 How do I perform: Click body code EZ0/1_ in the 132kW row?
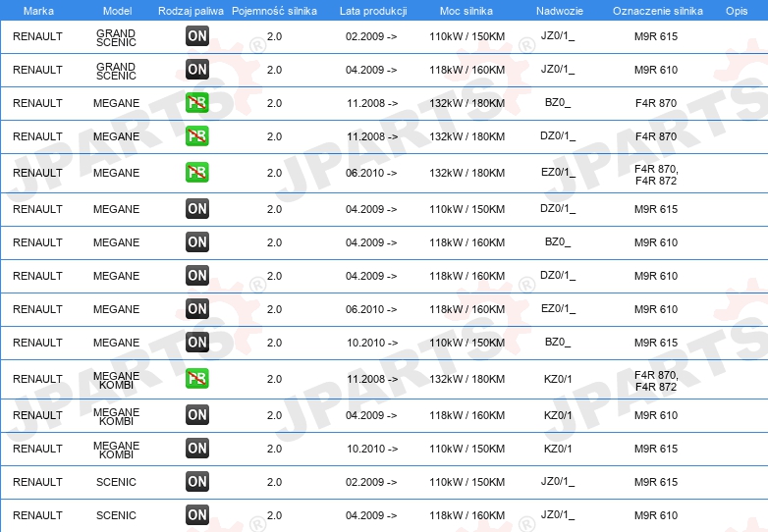click(558, 173)
